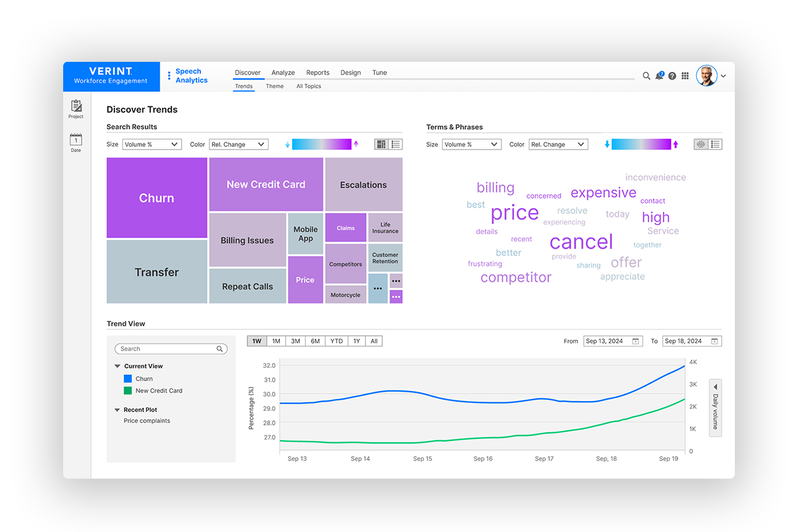Screen dimensions: 798x532
Task: Select the treemap view toggle in Search Results
Action: [380, 144]
